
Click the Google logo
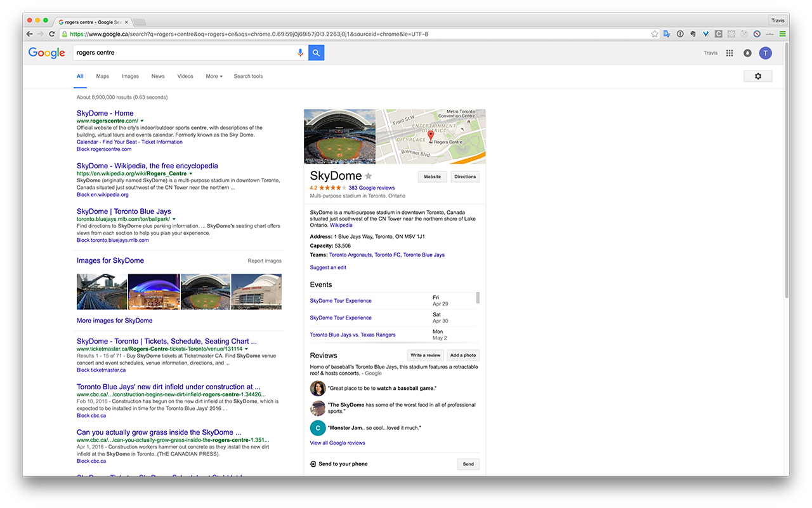click(x=46, y=53)
